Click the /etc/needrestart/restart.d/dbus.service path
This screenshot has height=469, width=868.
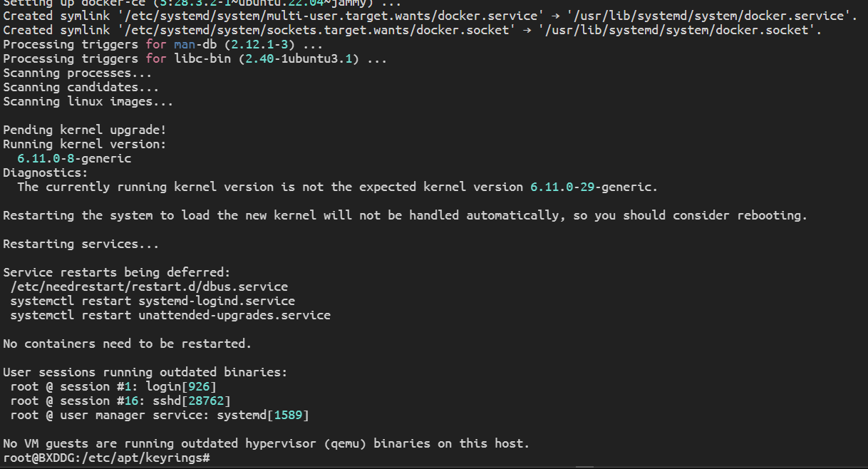[x=149, y=287]
